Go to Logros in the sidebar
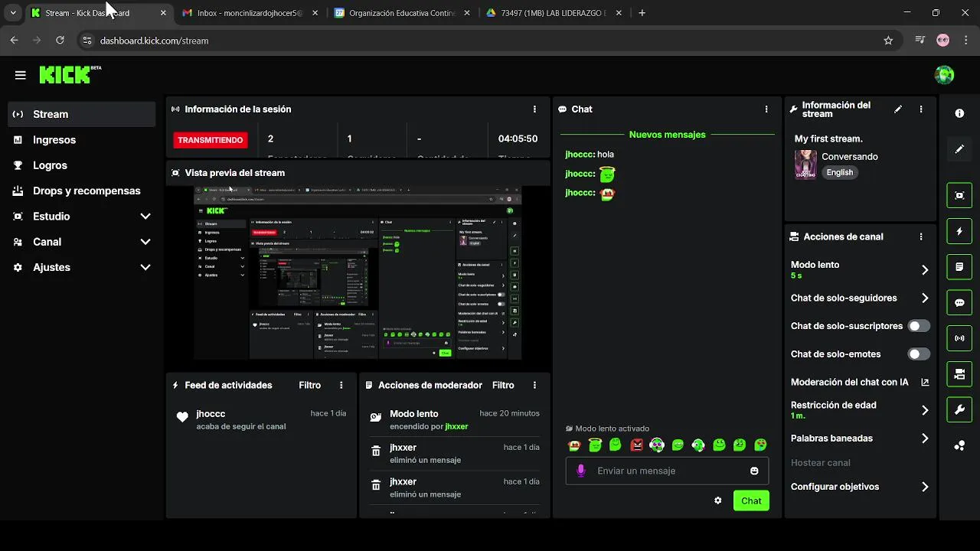 (82, 165)
